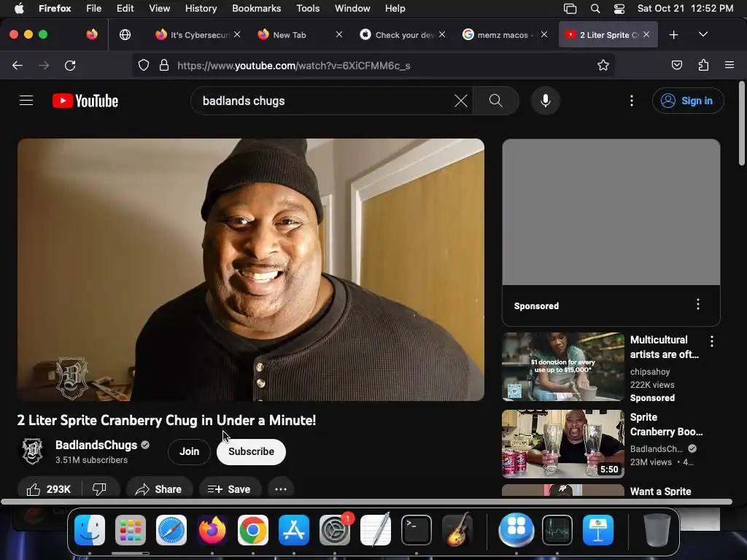Go back in Firefox
This screenshot has height=560, width=747.
pyautogui.click(x=18, y=65)
